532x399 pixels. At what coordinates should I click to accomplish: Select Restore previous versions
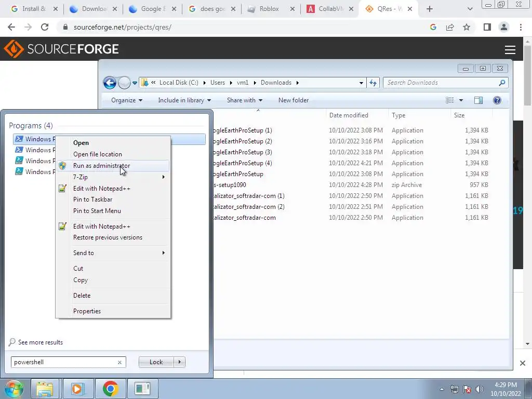click(108, 237)
